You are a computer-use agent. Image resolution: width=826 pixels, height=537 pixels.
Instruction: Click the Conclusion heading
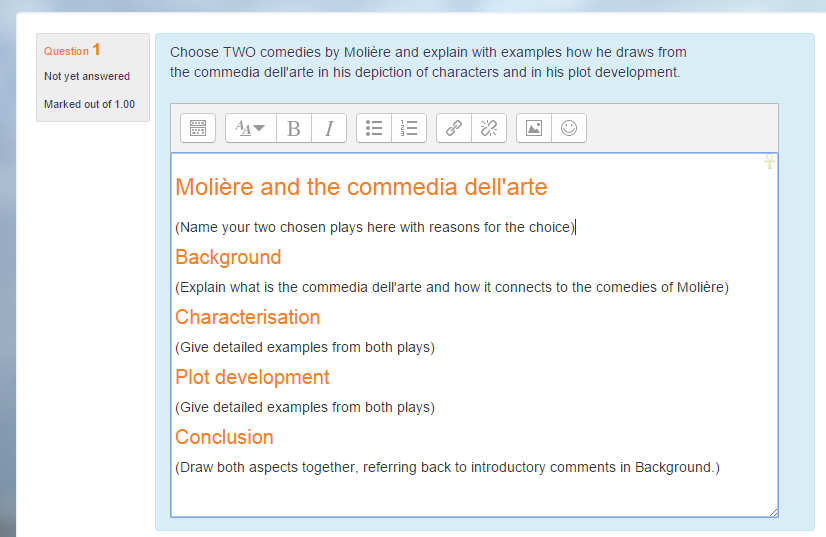click(x=224, y=437)
